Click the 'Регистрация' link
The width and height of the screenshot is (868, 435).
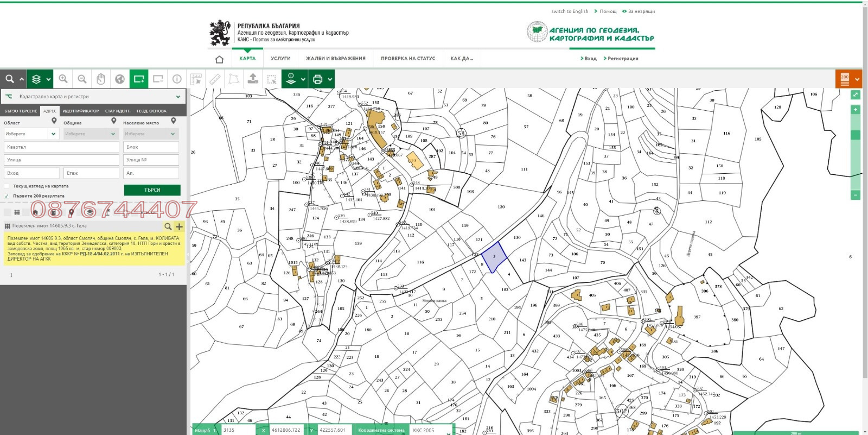point(622,59)
